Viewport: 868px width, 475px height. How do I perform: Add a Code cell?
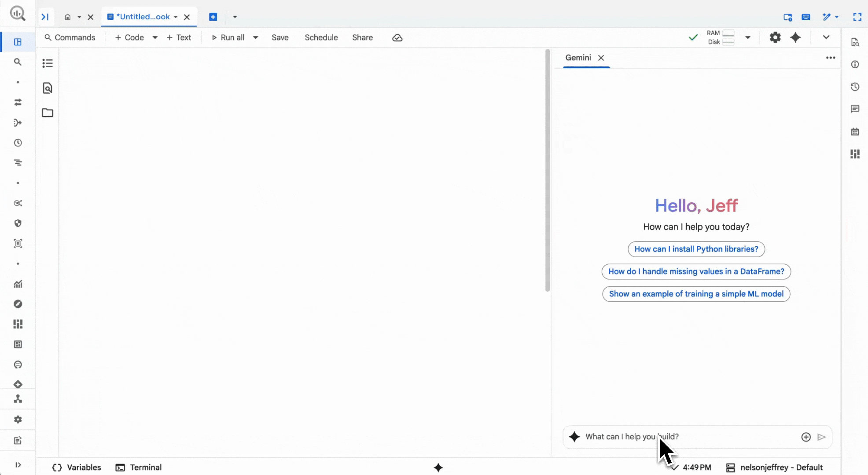coord(129,37)
